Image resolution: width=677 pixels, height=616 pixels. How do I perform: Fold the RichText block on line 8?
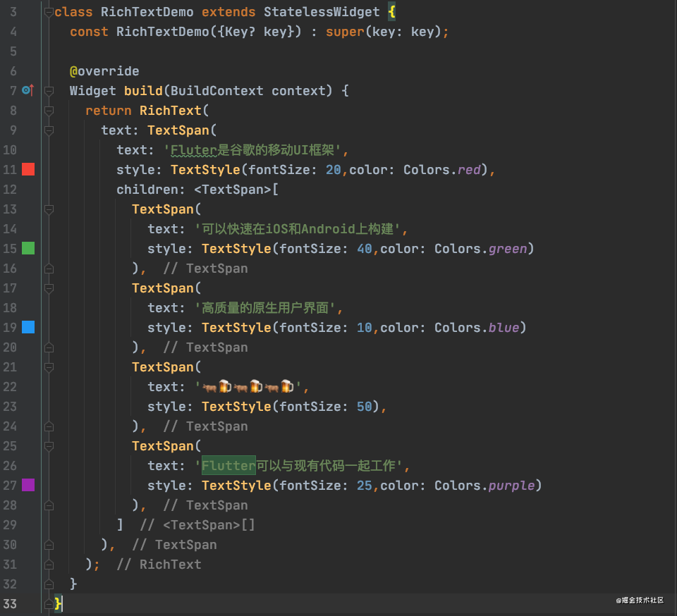tap(49, 111)
